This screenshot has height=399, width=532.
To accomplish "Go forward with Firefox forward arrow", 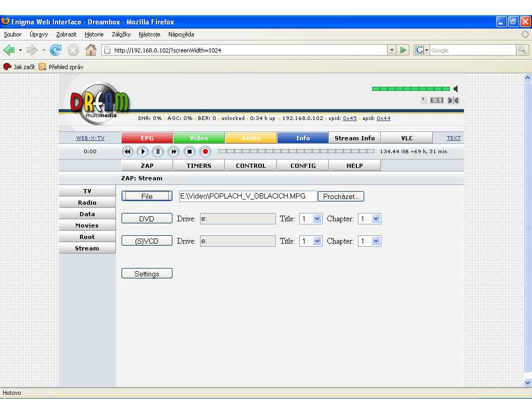I will [x=32, y=50].
